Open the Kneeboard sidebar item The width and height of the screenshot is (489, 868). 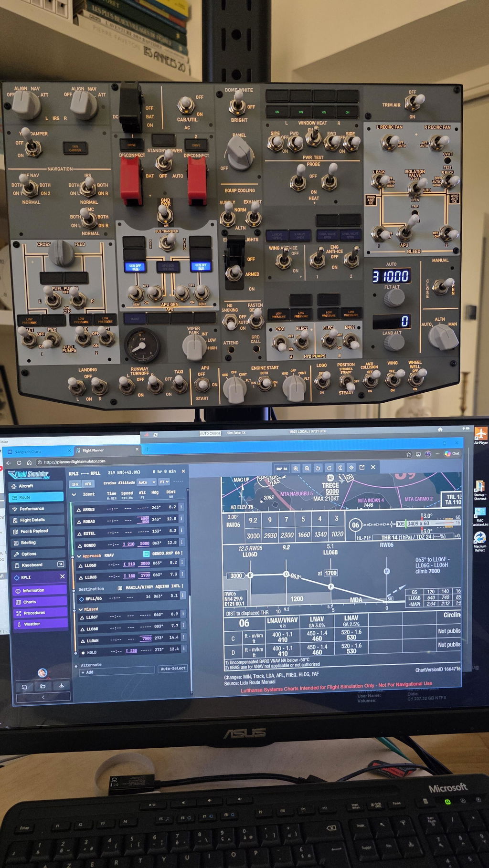click(x=38, y=565)
